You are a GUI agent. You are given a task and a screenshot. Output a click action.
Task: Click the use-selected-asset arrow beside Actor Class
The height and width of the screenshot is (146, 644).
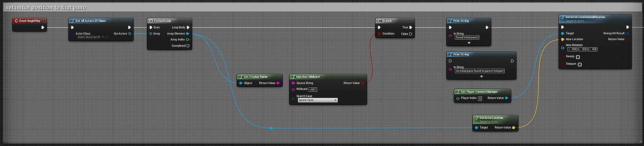pos(103,37)
